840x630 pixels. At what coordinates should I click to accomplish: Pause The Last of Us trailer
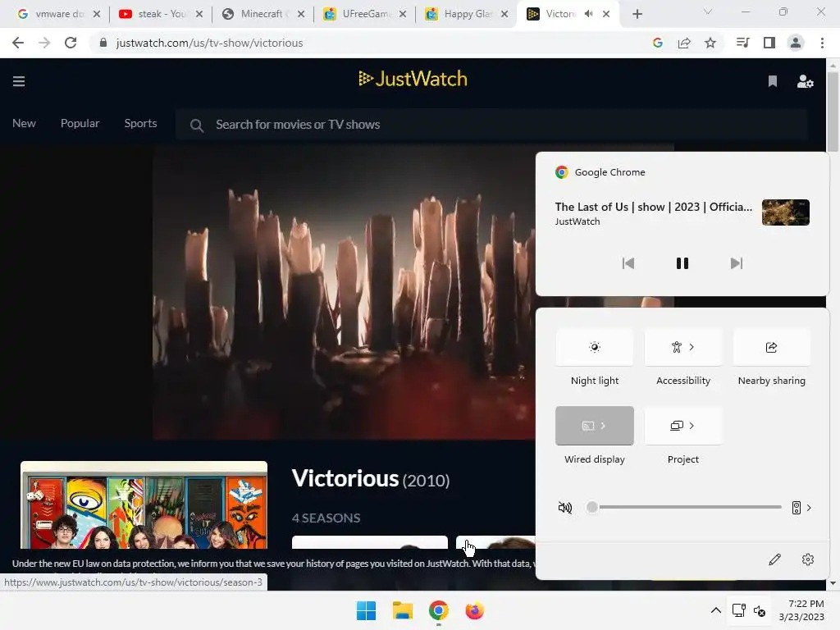(x=682, y=263)
